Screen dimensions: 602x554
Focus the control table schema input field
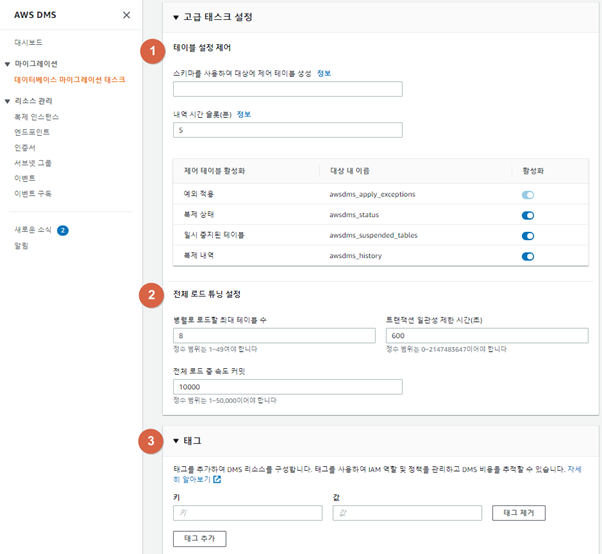(x=288, y=89)
